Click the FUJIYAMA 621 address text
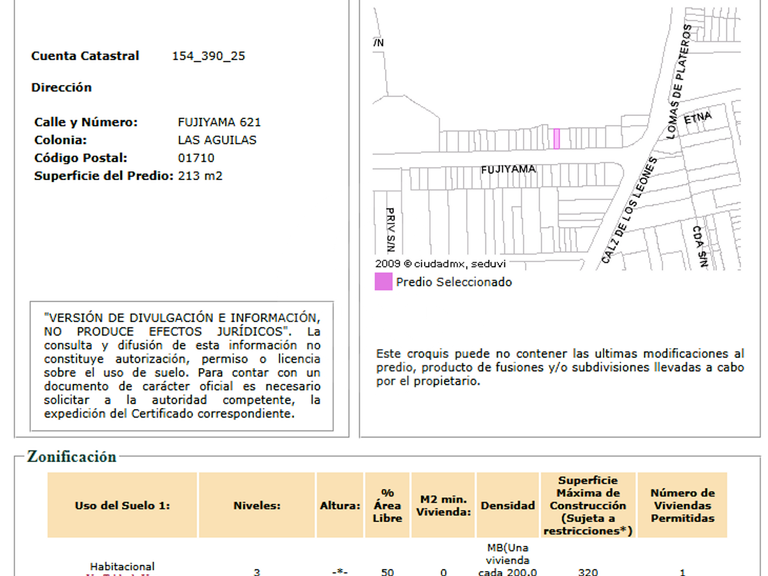The width and height of the screenshot is (768, 576). tap(219, 122)
